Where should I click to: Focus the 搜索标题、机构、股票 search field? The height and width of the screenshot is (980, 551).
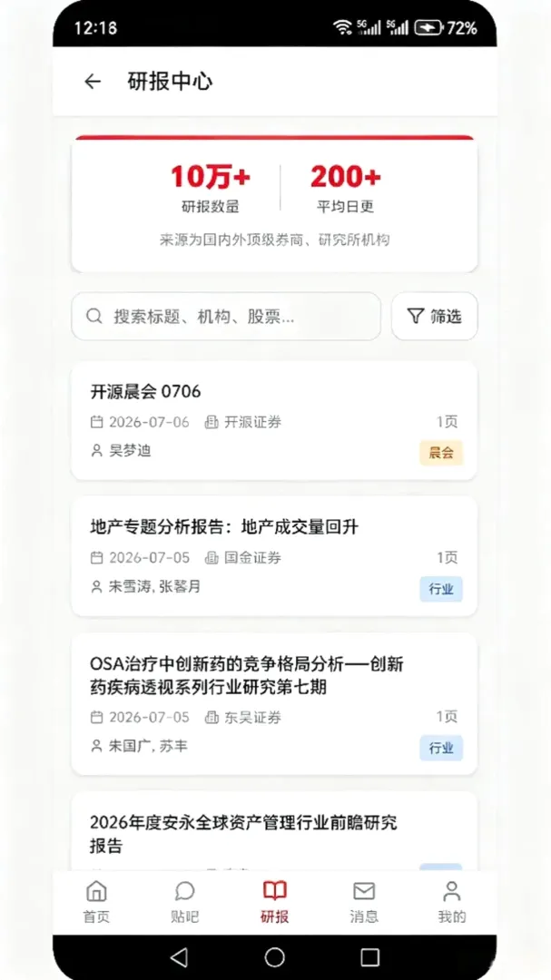point(226,317)
